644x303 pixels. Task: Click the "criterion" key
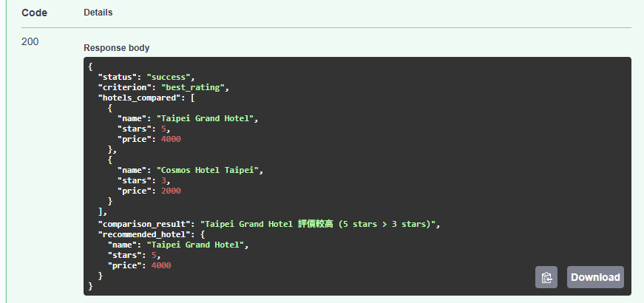coord(127,87)
